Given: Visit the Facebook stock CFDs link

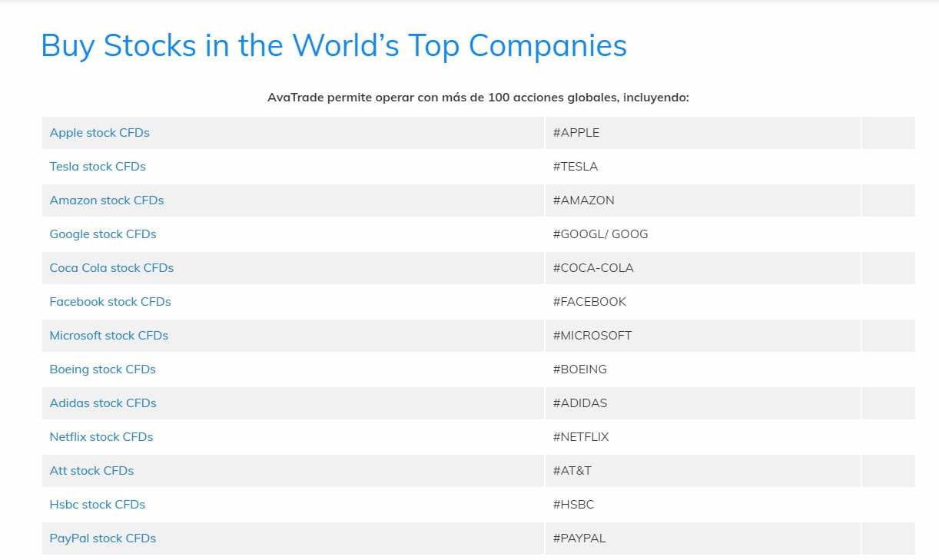Looking at the screenshot, I should point(110,302).
